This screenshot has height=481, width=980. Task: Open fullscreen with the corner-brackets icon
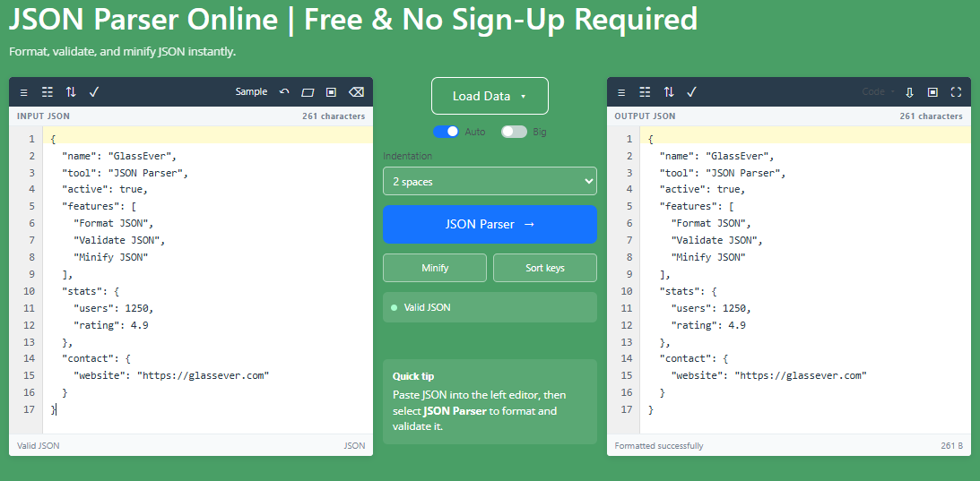(956, 92)
